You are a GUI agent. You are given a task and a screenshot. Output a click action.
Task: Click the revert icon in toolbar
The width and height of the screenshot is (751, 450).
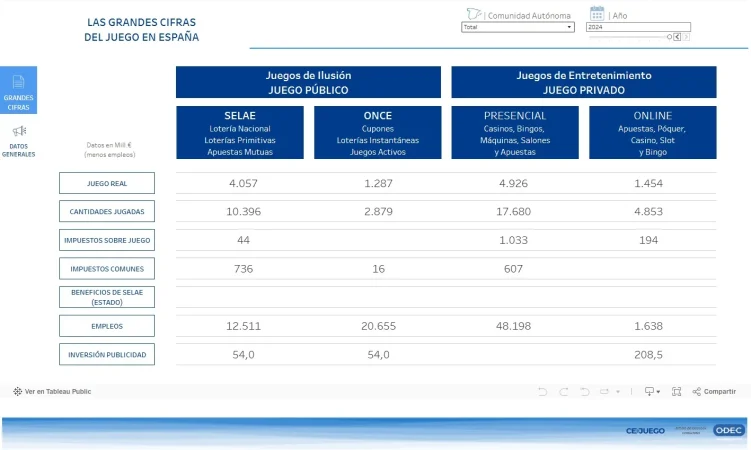tap(586, 392)
